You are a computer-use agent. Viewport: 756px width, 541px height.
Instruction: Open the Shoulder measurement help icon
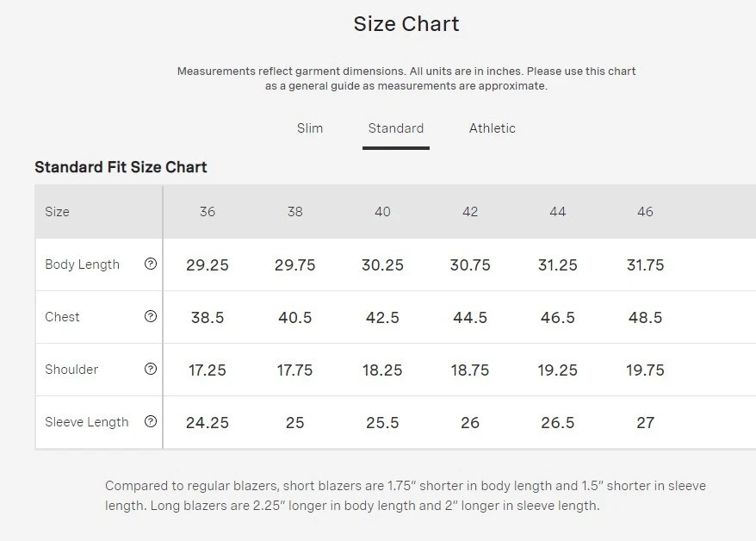[x=151, y=369]
